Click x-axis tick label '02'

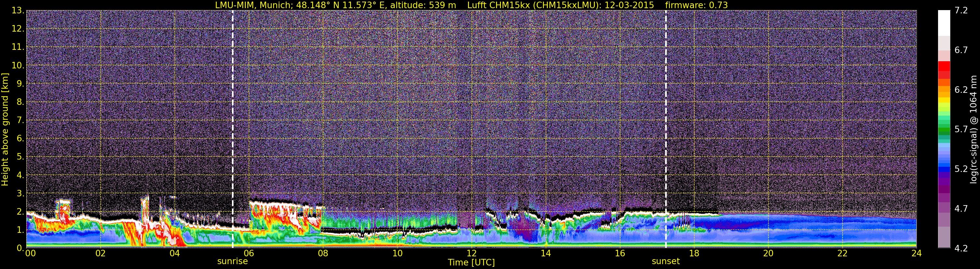pyautogui.click(x=101, y=253)
